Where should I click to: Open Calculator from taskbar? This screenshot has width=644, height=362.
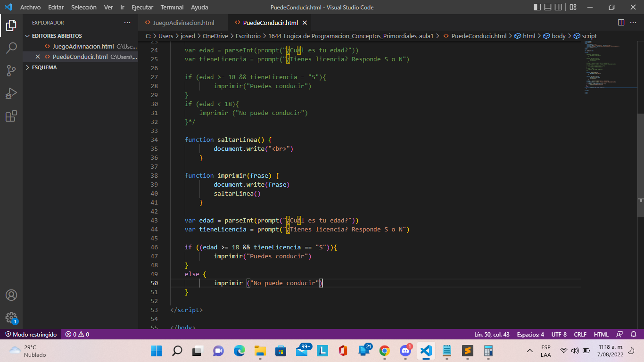(488, 351)
